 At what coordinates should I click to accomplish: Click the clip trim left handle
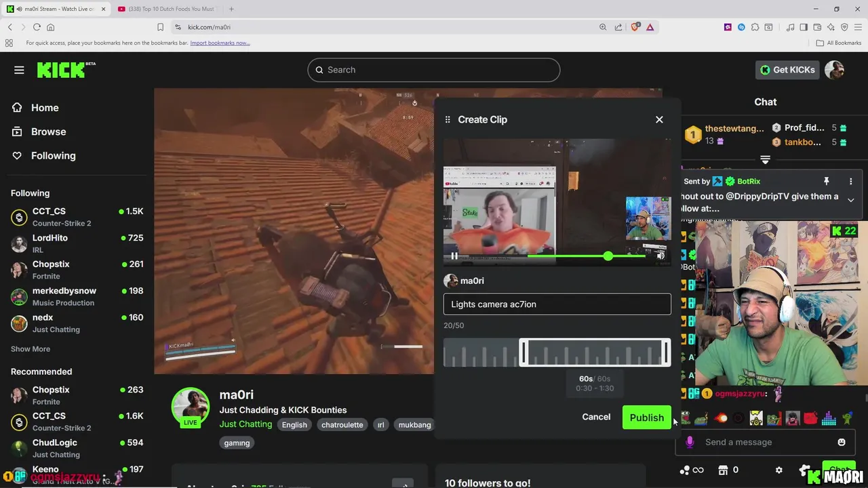click(x=524, y=352)
